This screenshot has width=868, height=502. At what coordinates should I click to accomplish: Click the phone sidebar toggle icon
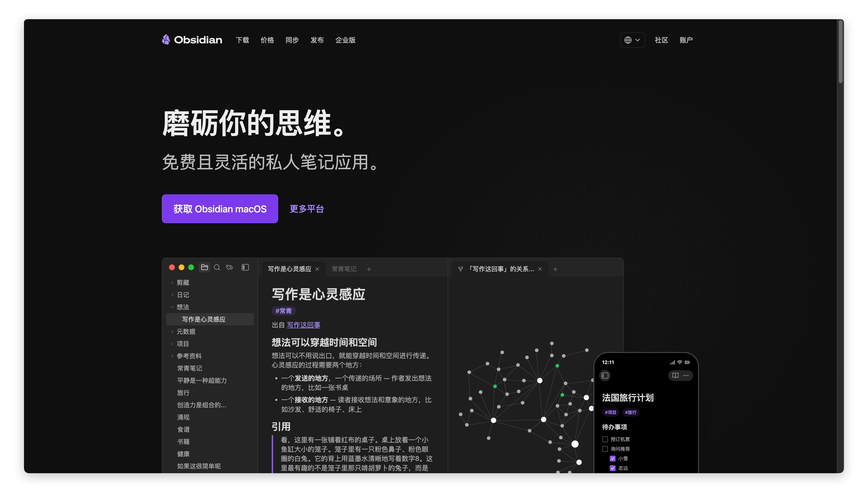click(x=605, y=376)
